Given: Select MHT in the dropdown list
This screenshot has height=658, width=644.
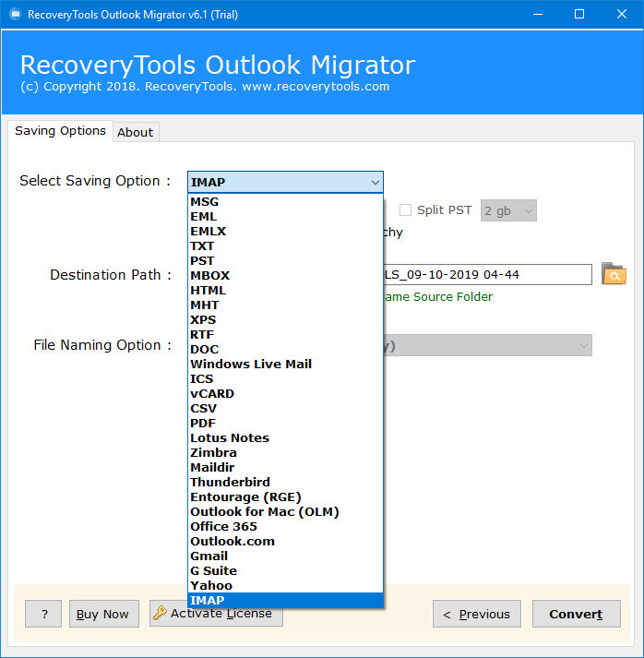Looking at the screenshot, I should point(285,305).
